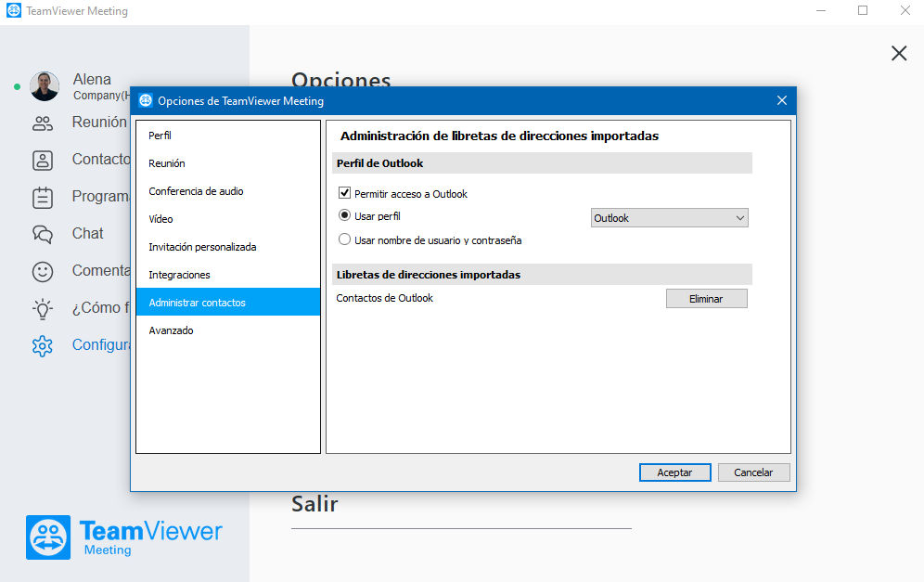The height and width of the screenshot is (582, 924).
Task: Maximize the TeamViewer Meeting window
Action: pyautogui.click(x=863, y=10)
